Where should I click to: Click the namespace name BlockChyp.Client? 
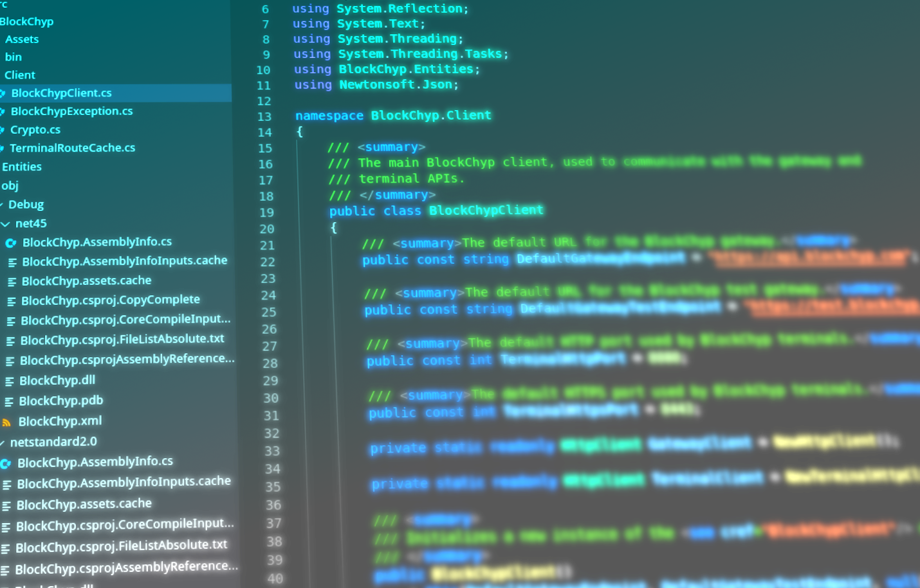point(431,116)
